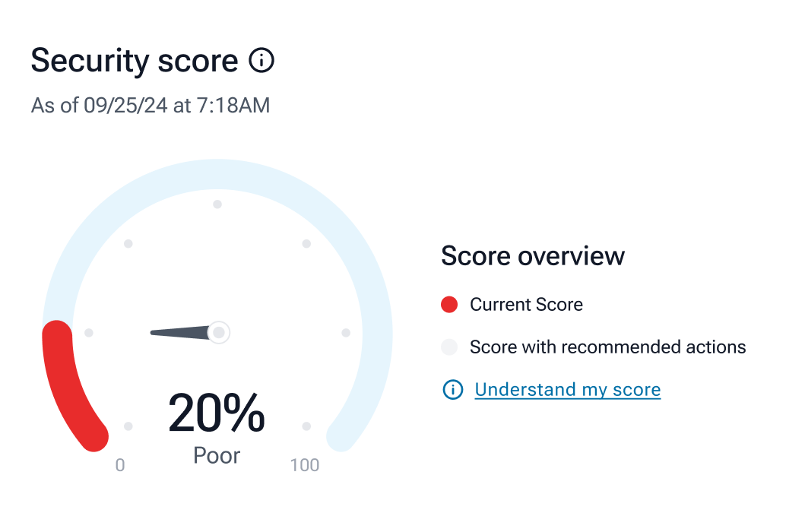The height and width of the screenshot is (532, 786).
Task: Select the Security score heading
Action: coord(135,60)
